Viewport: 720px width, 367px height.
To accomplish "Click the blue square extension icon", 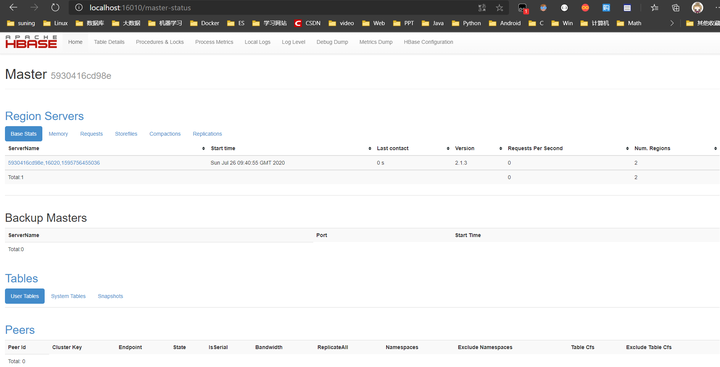I will [606, 7].
